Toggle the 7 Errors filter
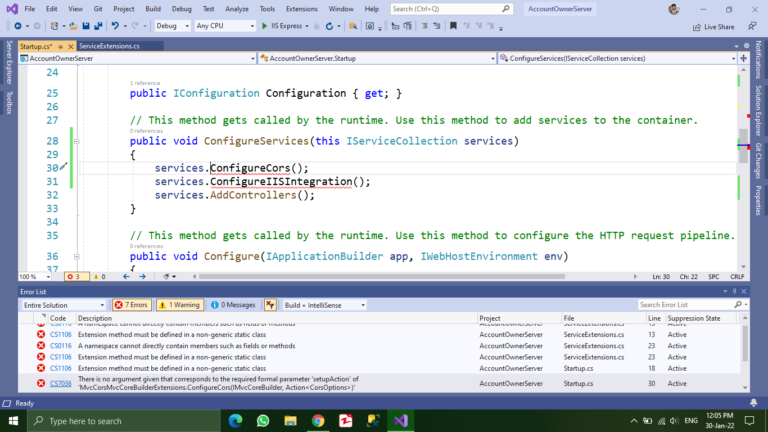This screenshot has width=768, height=432. point(133,305)
